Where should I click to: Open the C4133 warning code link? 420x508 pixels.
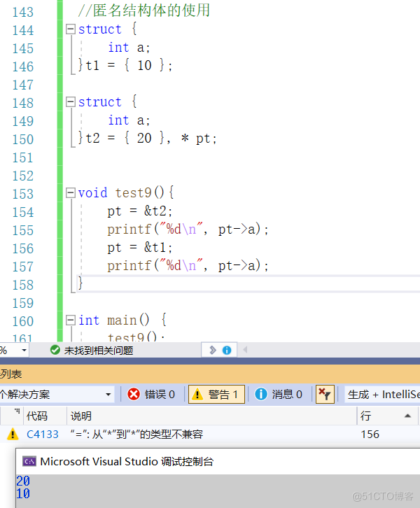click(x=43, y=434)
